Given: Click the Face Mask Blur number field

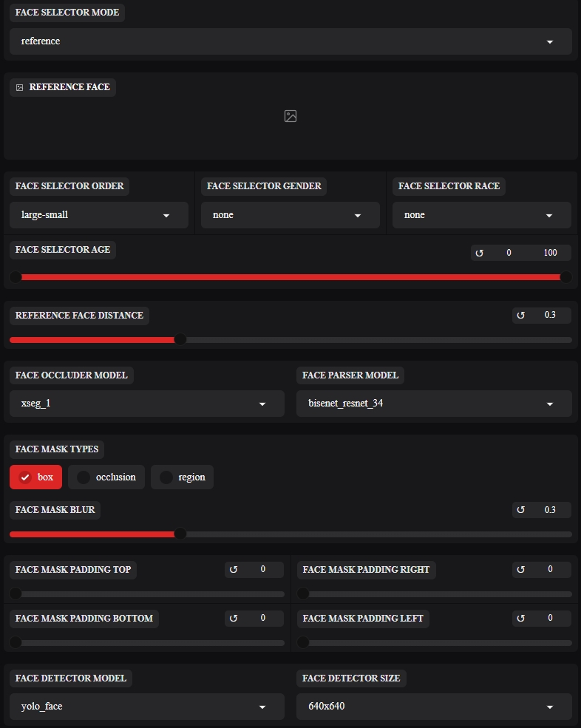Looking at the screenshot, I should point(550,510).
